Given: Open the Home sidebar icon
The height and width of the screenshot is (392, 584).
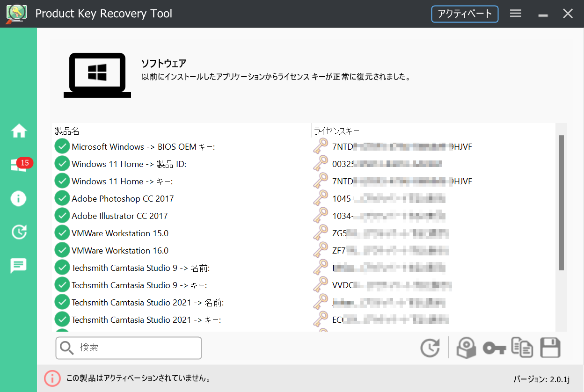Looking at the screenshot, I should [19, 131].
